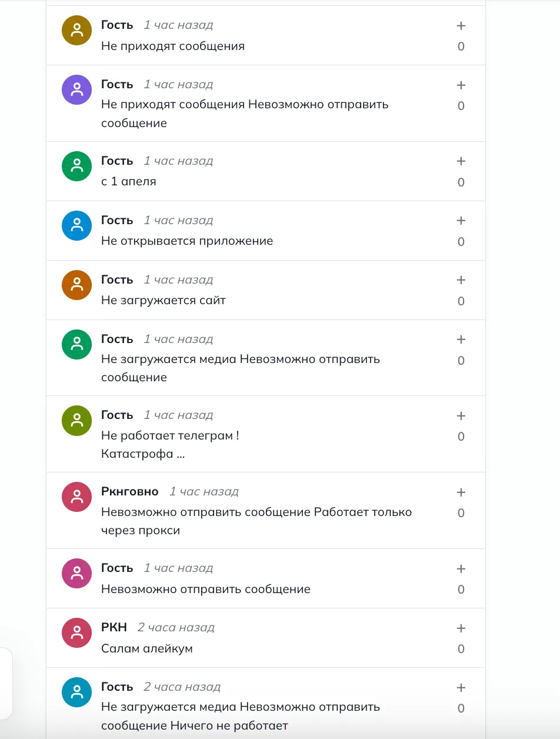Click the olive avatar beside "Не приходят сообщения"

76,31
